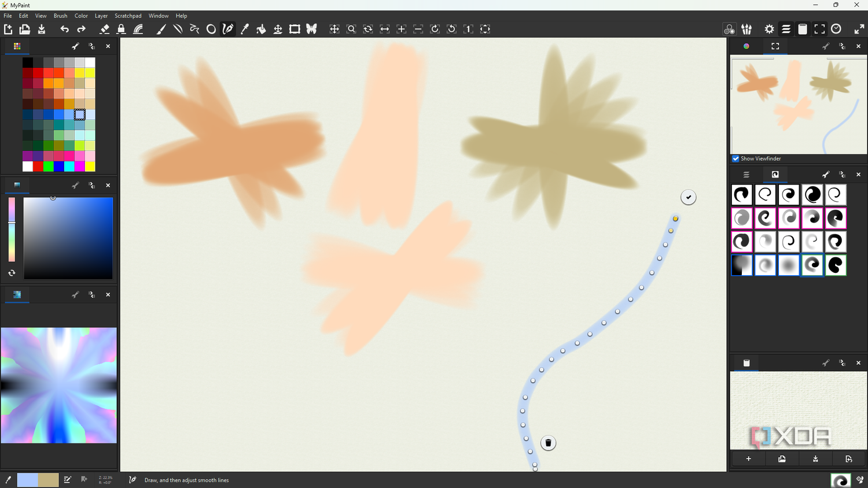868x488 pixels.
Task: Click the saturation/value color square
Action: click(x=68, y=238)
